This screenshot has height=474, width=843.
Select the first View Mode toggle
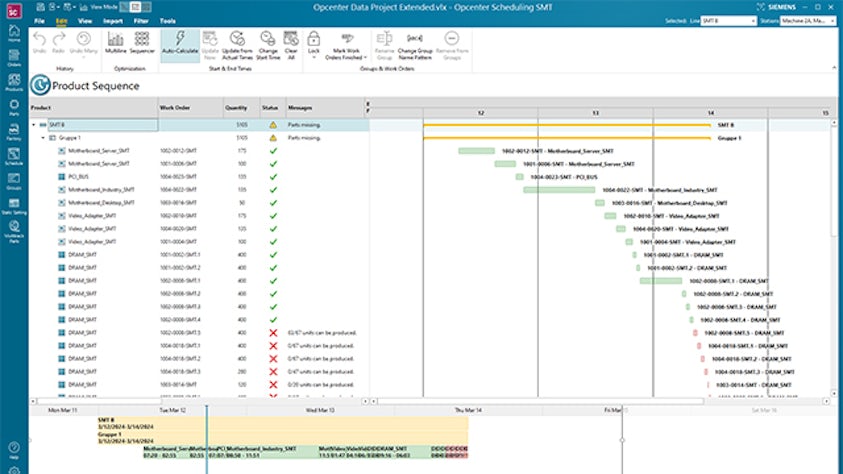pos(124,7)
